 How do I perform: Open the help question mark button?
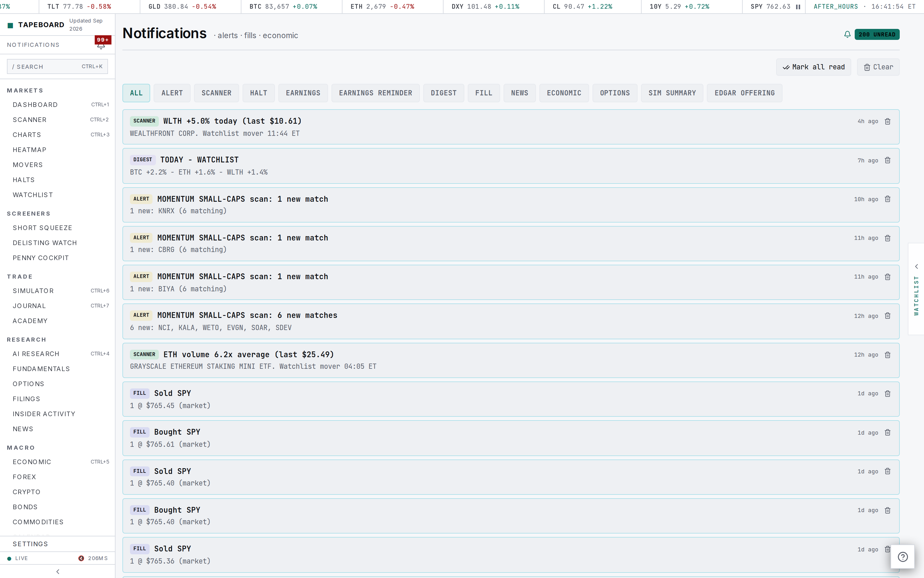coord(903,557)
